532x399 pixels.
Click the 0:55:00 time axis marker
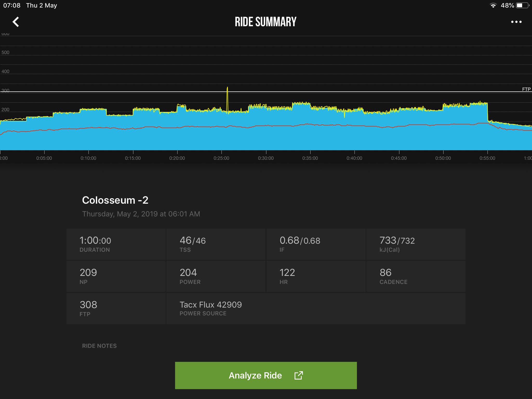[x=487, y=158]
